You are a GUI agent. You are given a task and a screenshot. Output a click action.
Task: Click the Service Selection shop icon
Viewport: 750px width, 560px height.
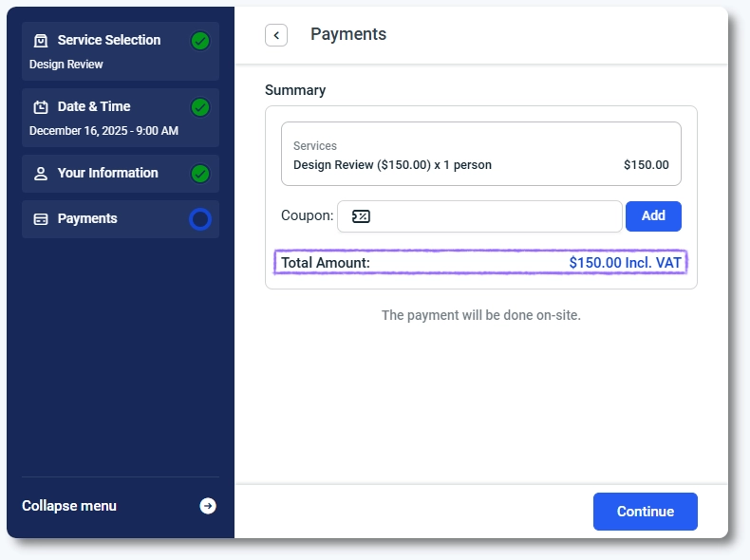point(41,41)
